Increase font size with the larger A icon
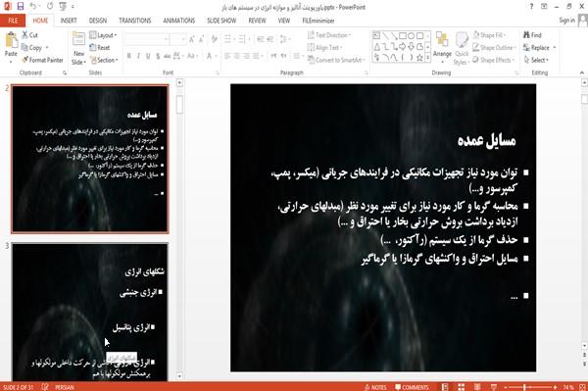This screenshot has height=391, width=588. coord(192,39)
